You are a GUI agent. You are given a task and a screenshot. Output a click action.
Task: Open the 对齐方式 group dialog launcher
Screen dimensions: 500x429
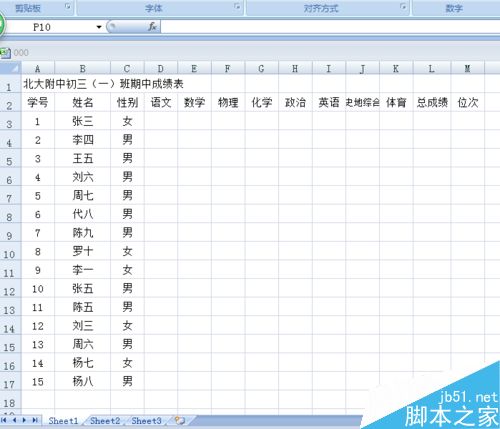tap(403, 6)
